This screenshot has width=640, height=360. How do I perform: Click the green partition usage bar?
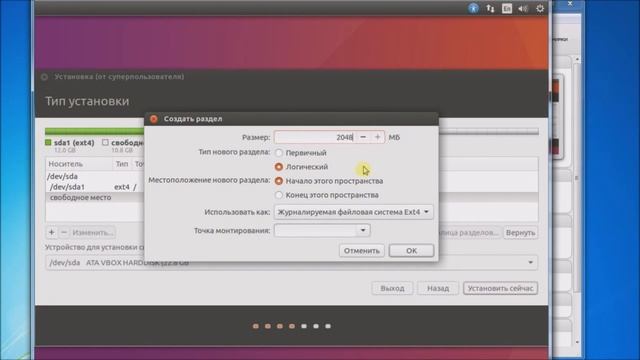pos(94,131)
